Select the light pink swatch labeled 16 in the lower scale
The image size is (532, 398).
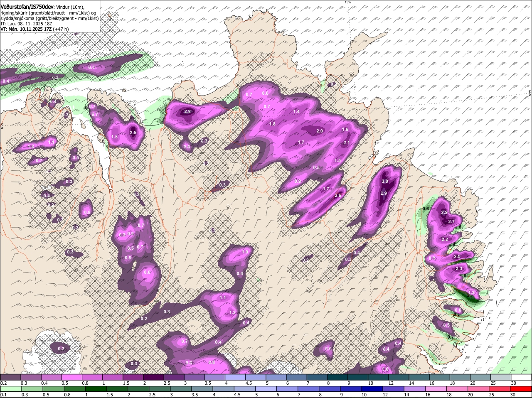(436, 389)
